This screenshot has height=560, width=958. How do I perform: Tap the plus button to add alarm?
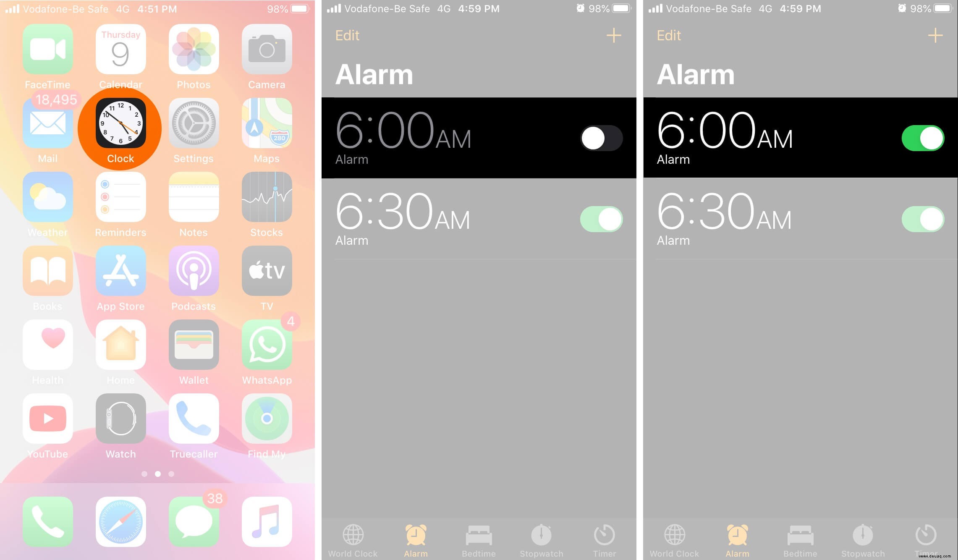click(614, 35)
